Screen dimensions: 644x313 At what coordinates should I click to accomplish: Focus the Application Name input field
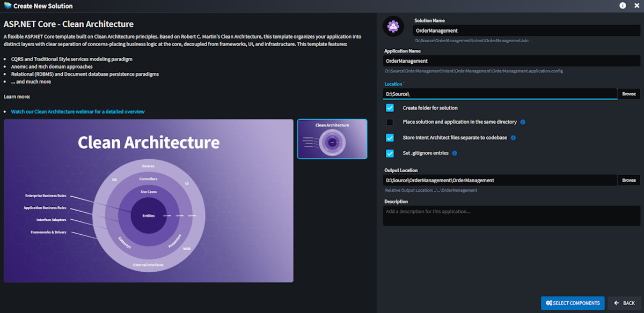[511, 61]
